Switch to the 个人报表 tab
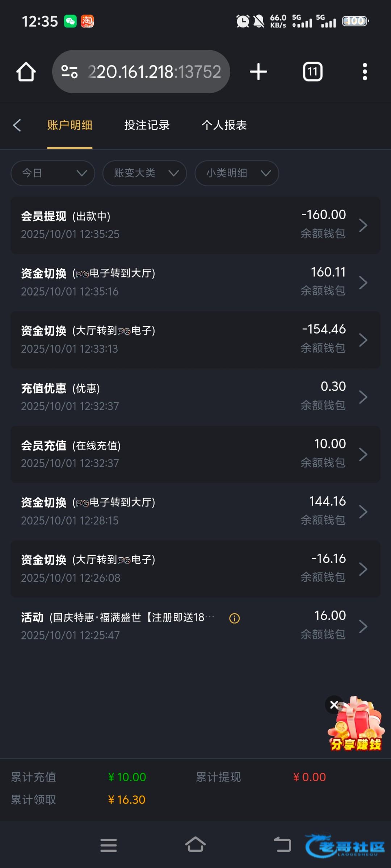This screenshot has width=391, height=868. (224, 125)
